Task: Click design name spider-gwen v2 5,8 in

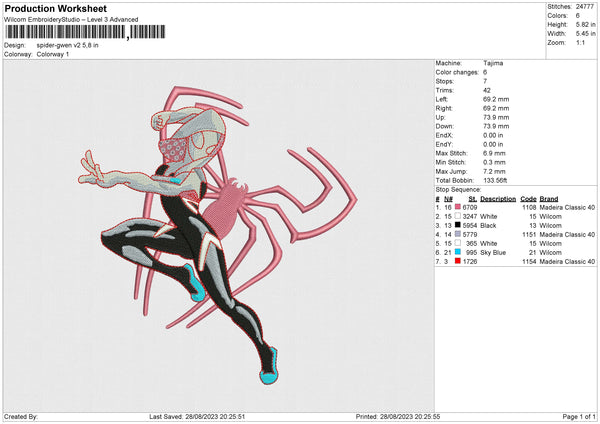Action: (67, 45)
